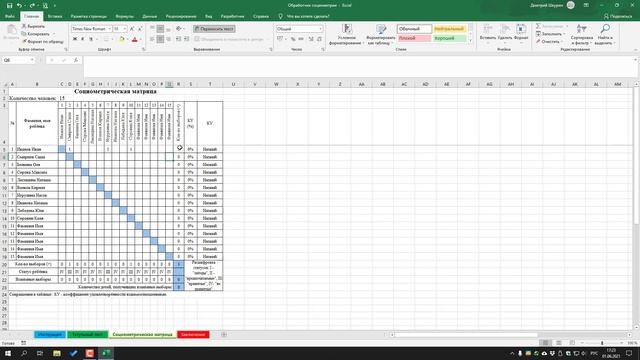The width and height of the screenshot is (640, 360).
Task: Toggle Перенести текст wrap text
Action: click(214, 29)
